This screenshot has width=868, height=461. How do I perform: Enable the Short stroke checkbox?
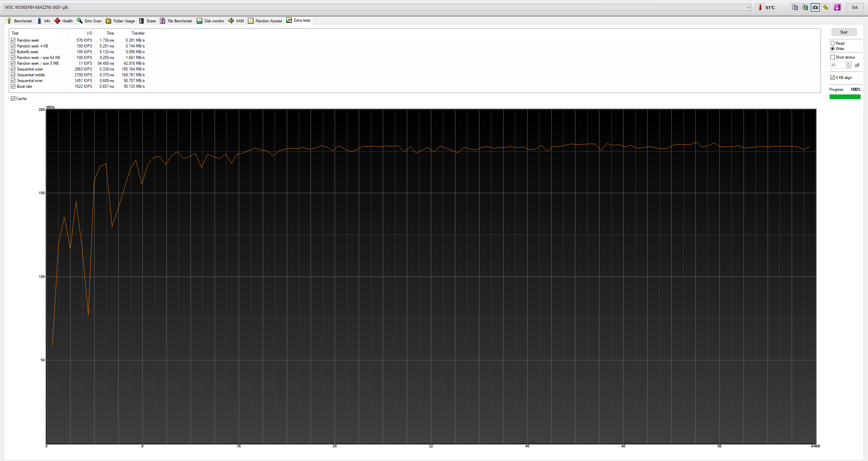(x=833, y=57)
